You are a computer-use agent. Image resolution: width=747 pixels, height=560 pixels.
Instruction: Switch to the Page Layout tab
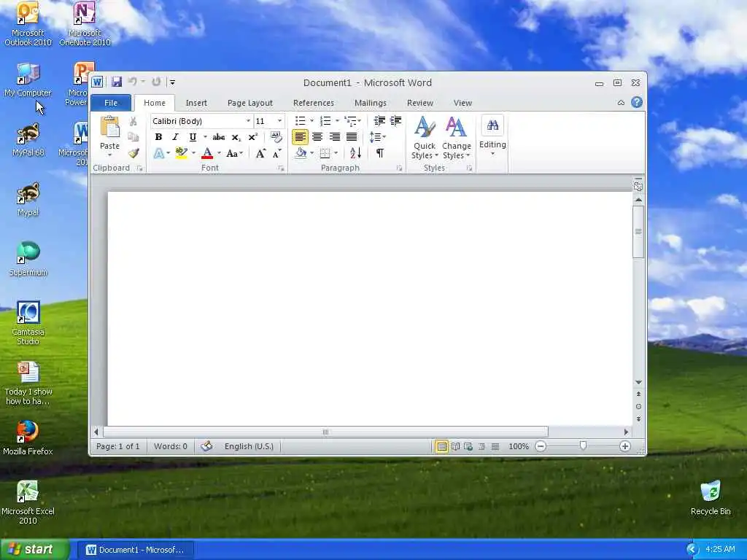click(x=250, y=103)
